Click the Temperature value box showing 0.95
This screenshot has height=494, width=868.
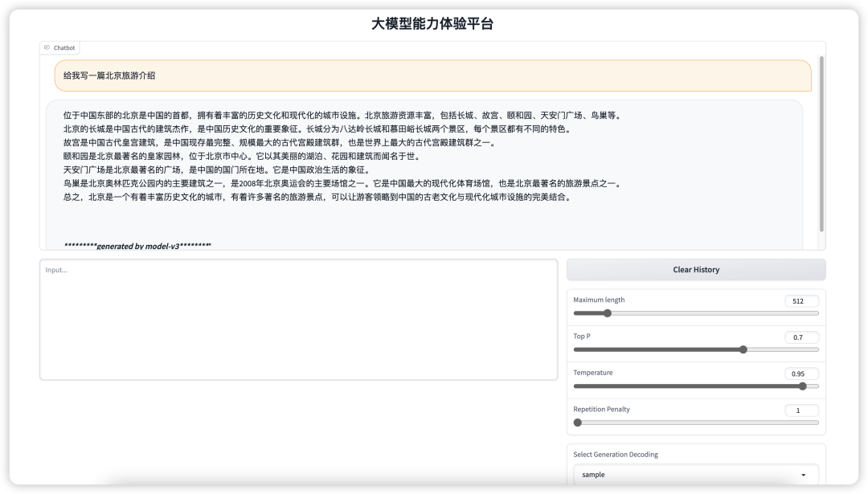800,373
